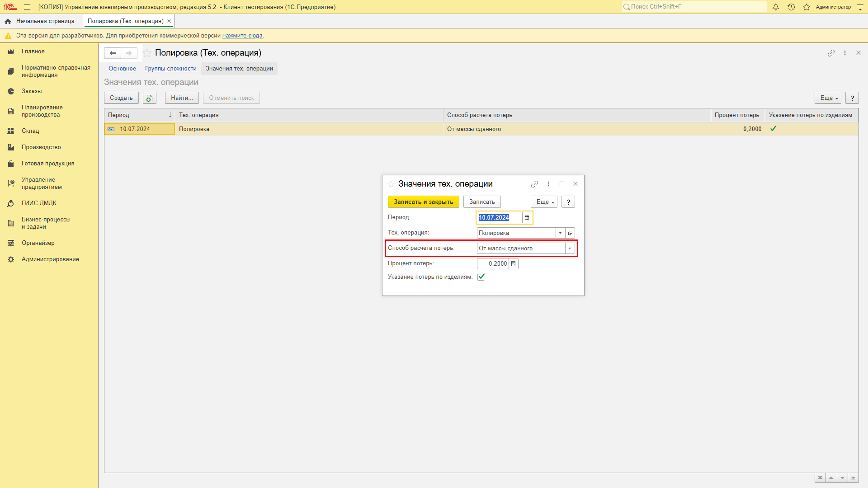This screenshot has height=488, width=868.
Task: Go to home page icon
Action: [x=8, y=21]
